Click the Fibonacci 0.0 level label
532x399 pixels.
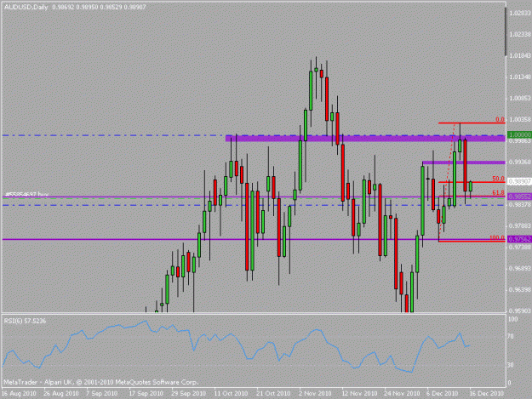[x=501, y=119]
